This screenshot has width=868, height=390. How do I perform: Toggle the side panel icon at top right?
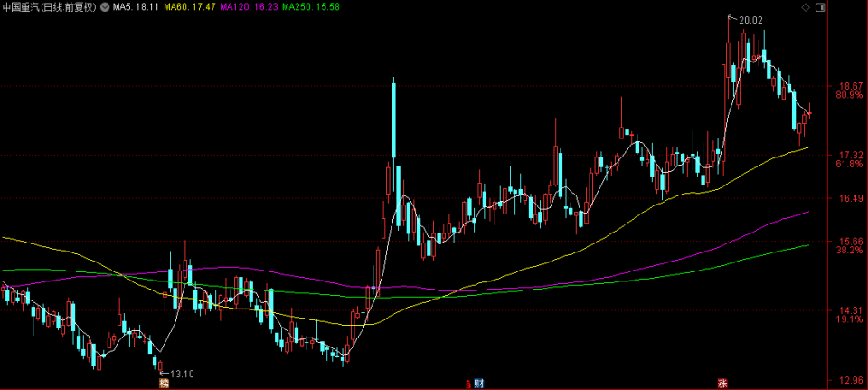(x=820, y=7)
